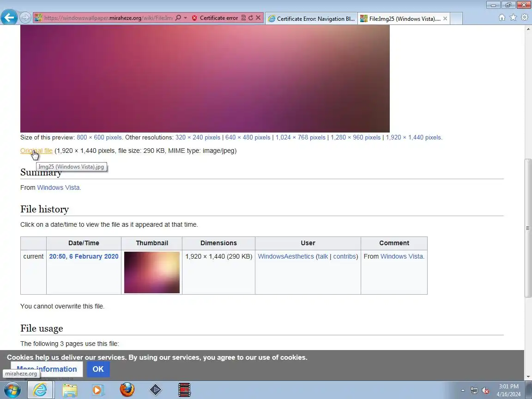Open the Favorites star icon
Image resolution: width=532 pixels, height=399 pixels.
tap(514, 17)
